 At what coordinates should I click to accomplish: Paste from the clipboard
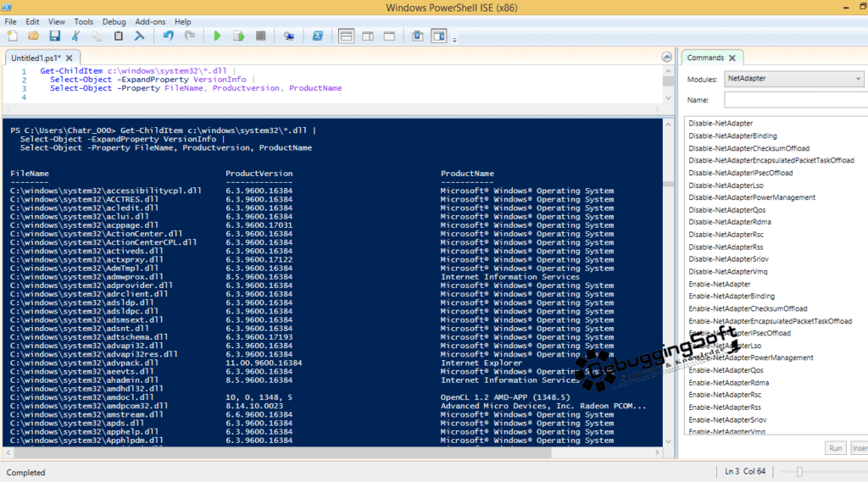118,36
